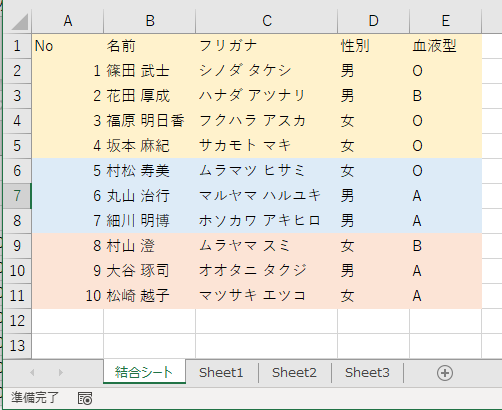Click the add new sheet plus icon
This screenshot has height=410, width=502.
(x=445, y=373)
